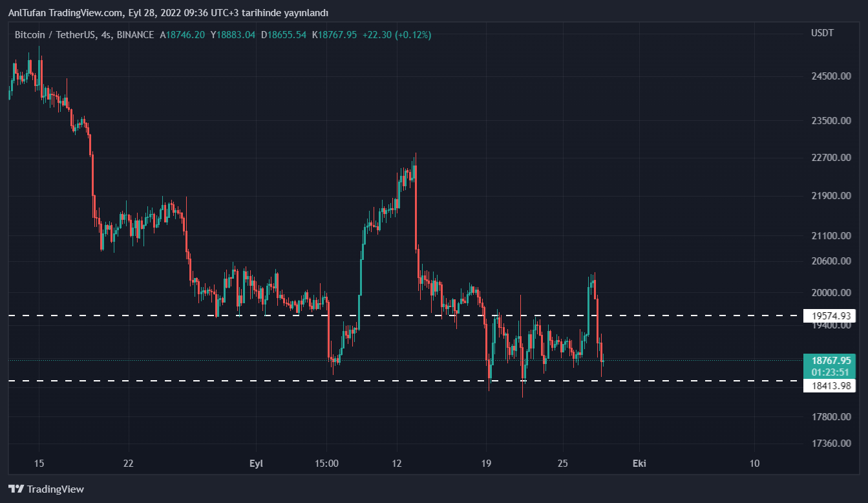Click the 24500.00 level on price axis

(831, 76)
